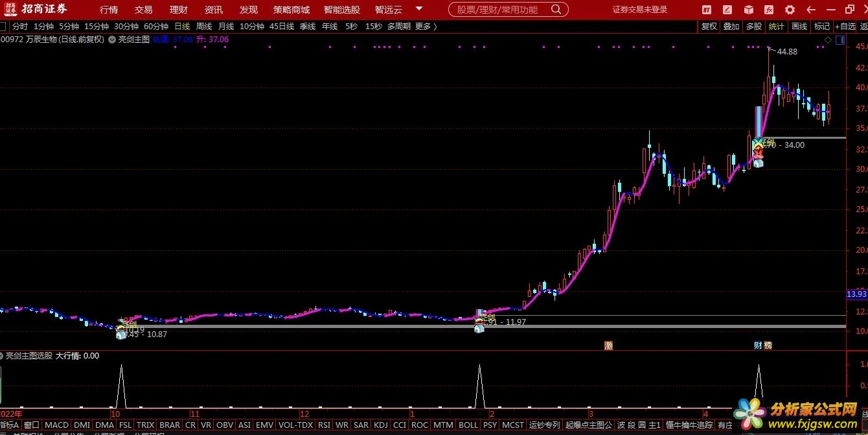Viewport: 868px width, 435px height.
Task: Toggle the side panel icon at chart top-right
Action: (x=840, y=40)
